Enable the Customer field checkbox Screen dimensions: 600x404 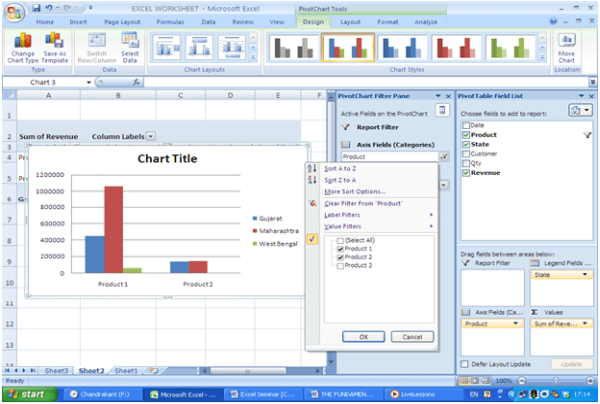pyautogui.click(x=465, y=154)
